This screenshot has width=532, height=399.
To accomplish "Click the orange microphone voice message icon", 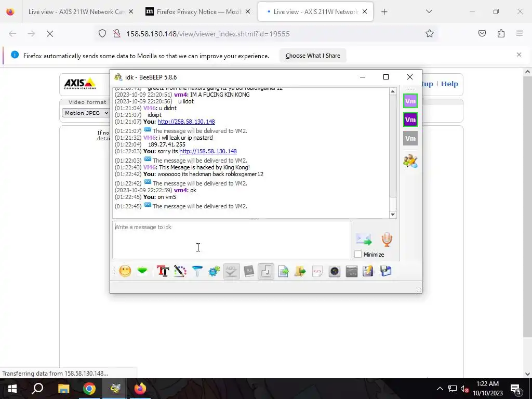I will (x=387, y=239).
